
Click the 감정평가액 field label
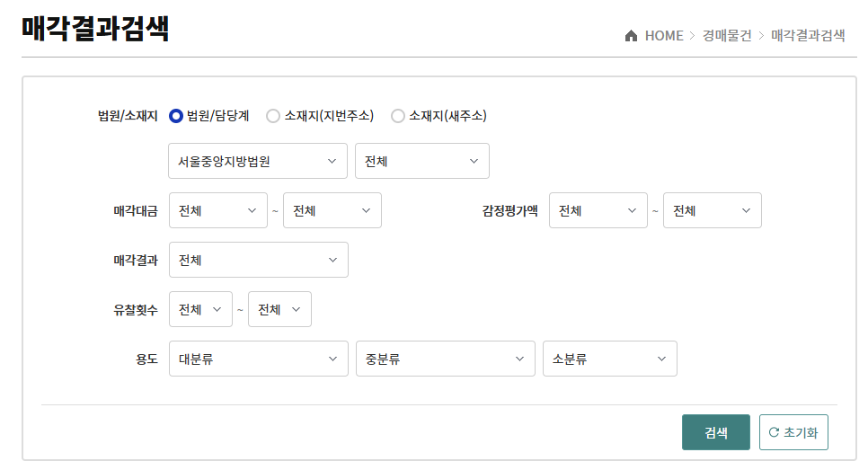click(509, 211)
